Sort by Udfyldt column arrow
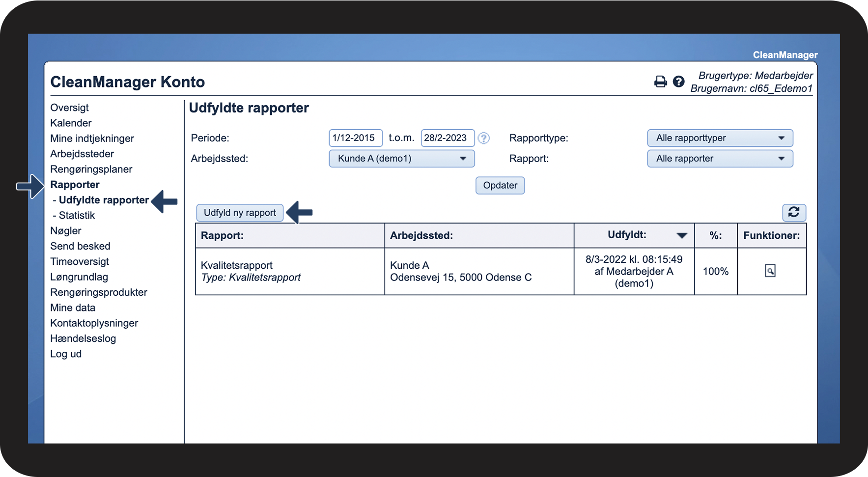868x477 pixels. (681, 235)
